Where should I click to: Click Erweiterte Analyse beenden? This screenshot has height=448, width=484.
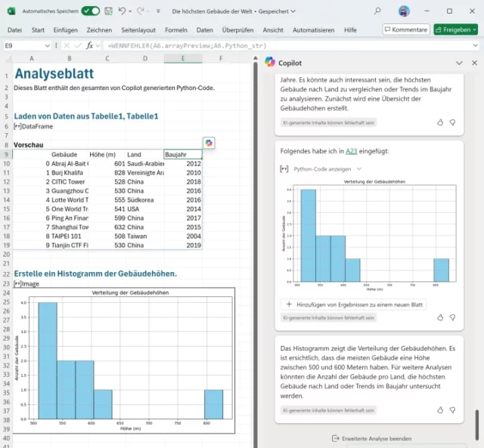tap(371, 438)
